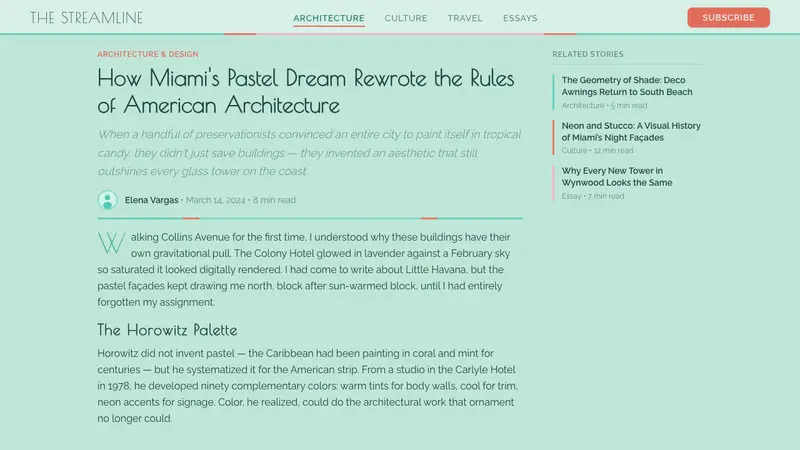Click the 8 min read label
Viewport: 800px width, 450px height.
[274, 200]
